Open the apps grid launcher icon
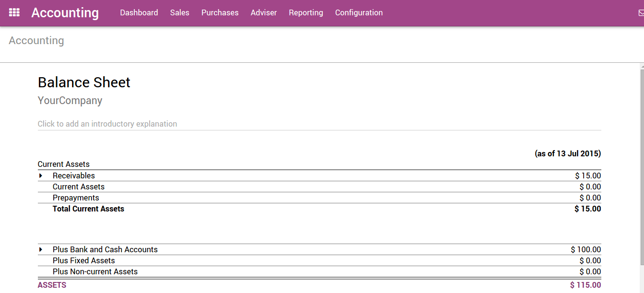Screen dimensions: 644x293 pos(14,12)
